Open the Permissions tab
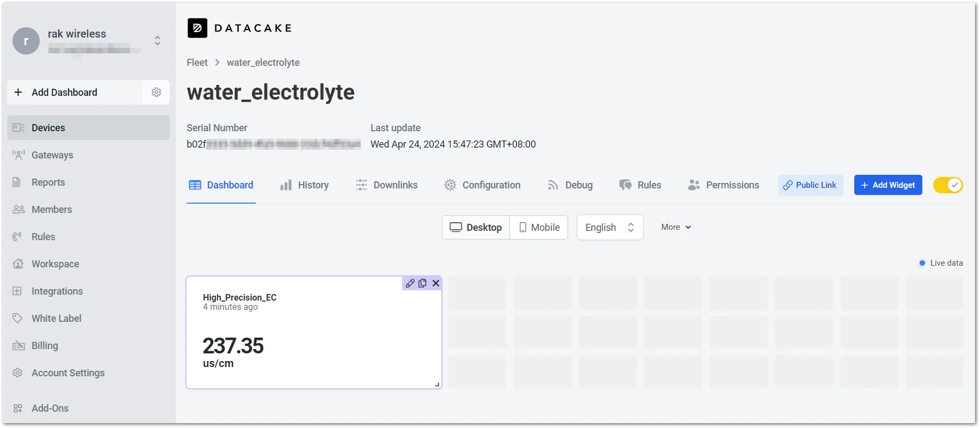 (x=723, y=185)
